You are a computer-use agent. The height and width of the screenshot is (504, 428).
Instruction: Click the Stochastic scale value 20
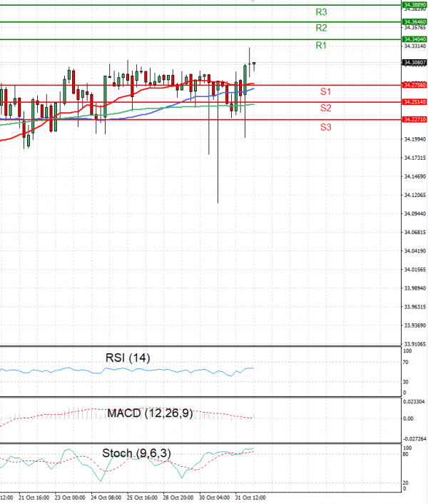tap(406, 483)
